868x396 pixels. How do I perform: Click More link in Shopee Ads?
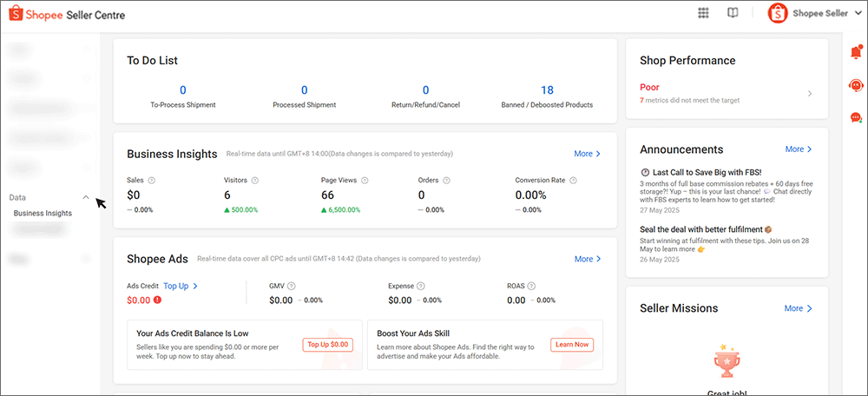tap(588, 259)
